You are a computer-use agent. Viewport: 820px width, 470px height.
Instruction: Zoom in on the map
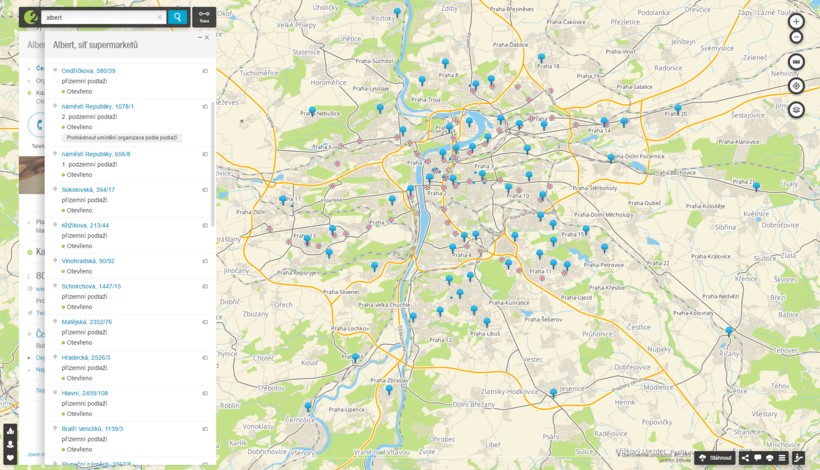796,21
